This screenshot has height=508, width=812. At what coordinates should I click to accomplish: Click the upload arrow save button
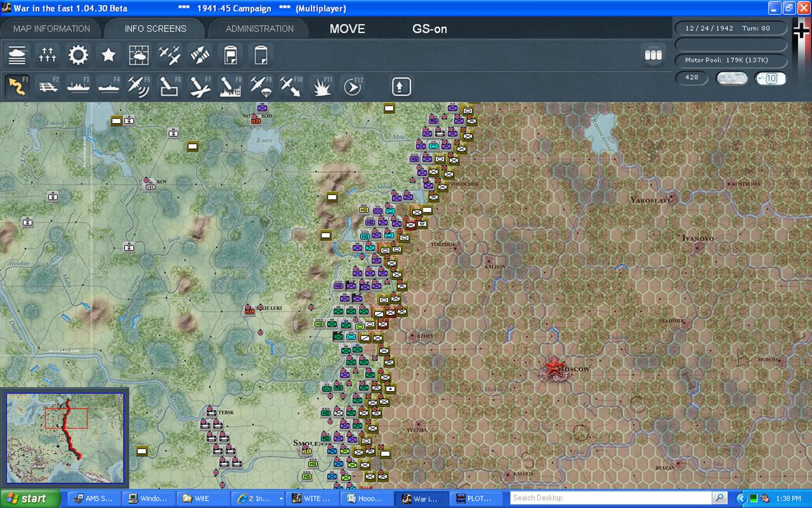tap(401, 86)
